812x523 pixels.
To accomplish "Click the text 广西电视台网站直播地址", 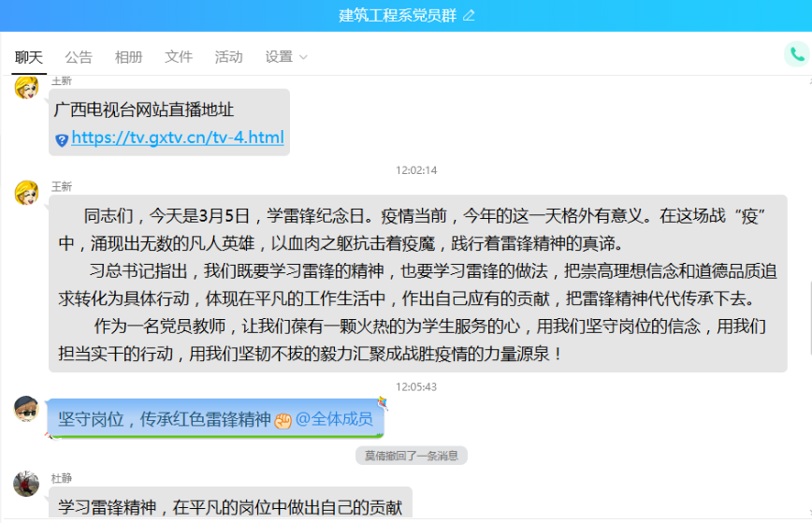I will (x=144, y=109).
